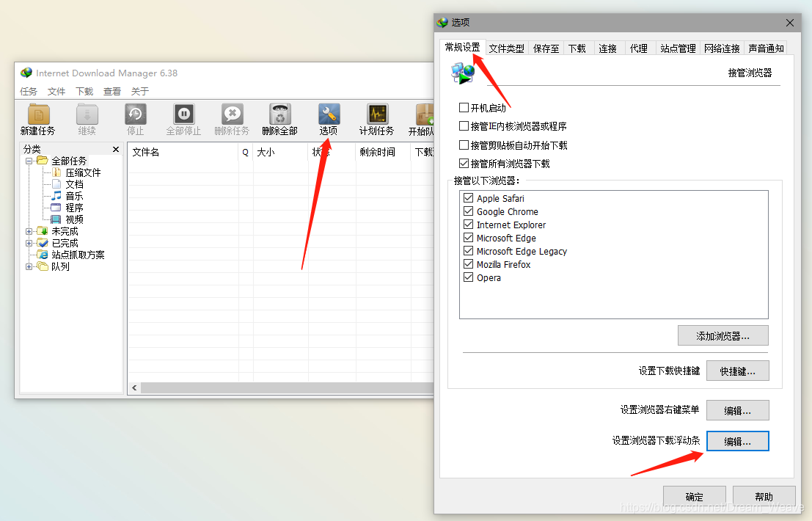Click the horizontal scrollbar left arrow

tap(135, 387)
